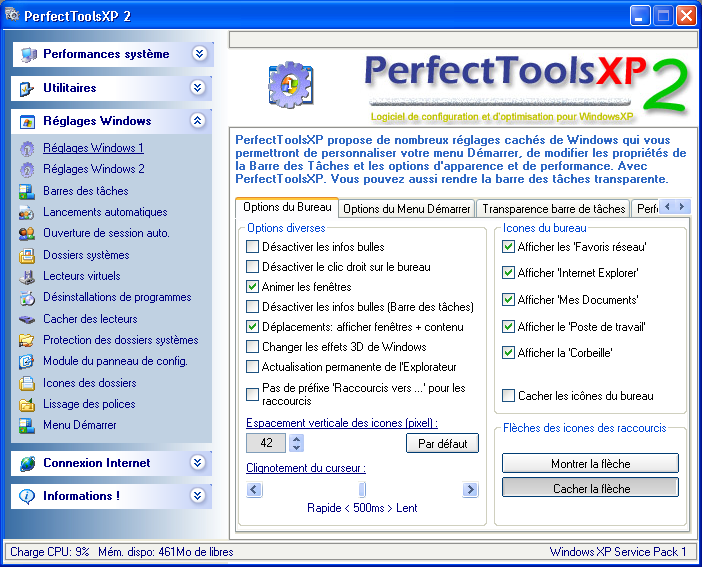Enable Actualisation permanente de l'Explorateur
This screenshot has height=567, width=702.
click(x=253, y=367)
